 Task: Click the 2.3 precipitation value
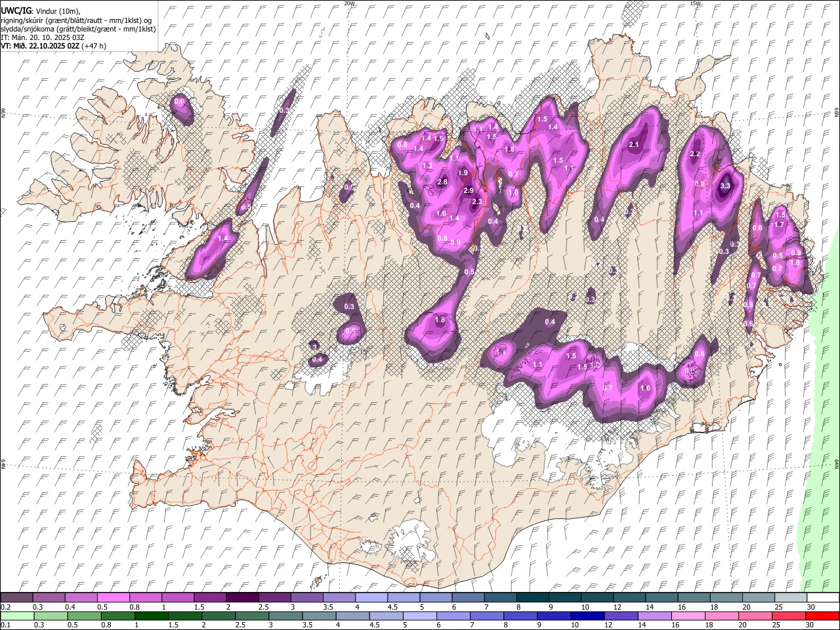[x=477, y=201]
